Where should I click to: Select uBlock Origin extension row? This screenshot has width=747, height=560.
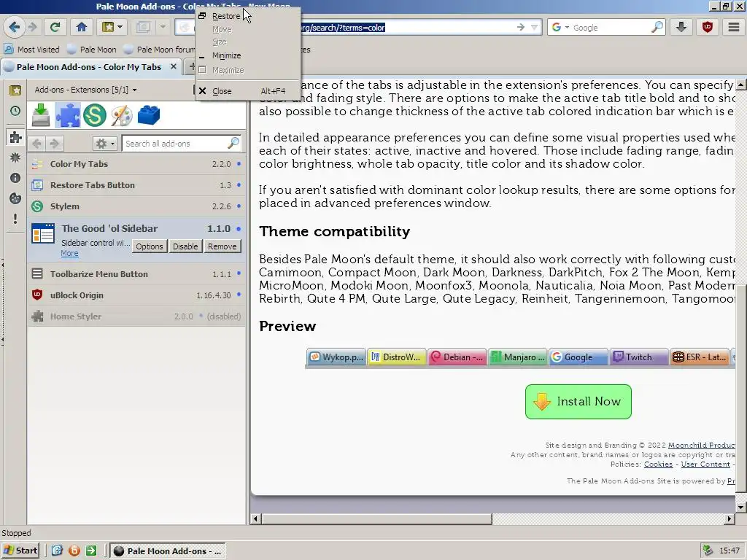pyautogui.click(x=136, y=295)
